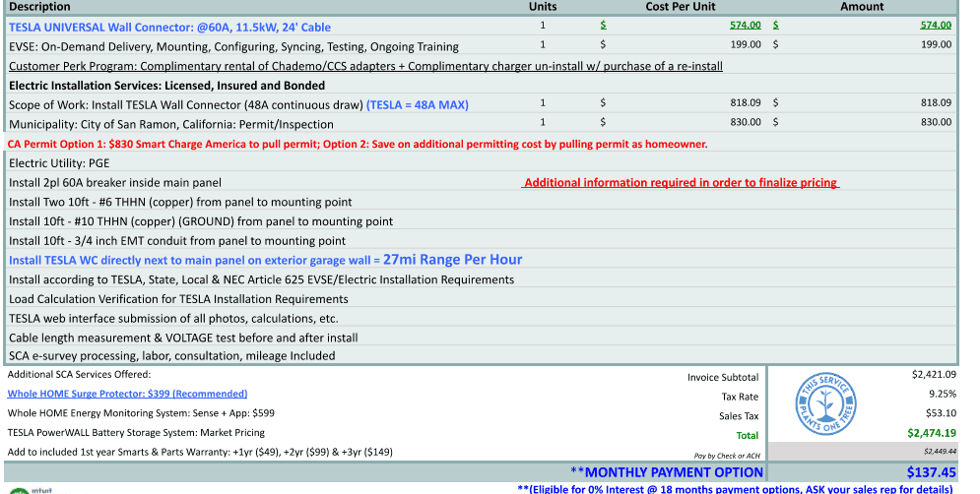Click the 199.00 amount cell
This screenshot has width=980, height=494.
tap(937, 44)
